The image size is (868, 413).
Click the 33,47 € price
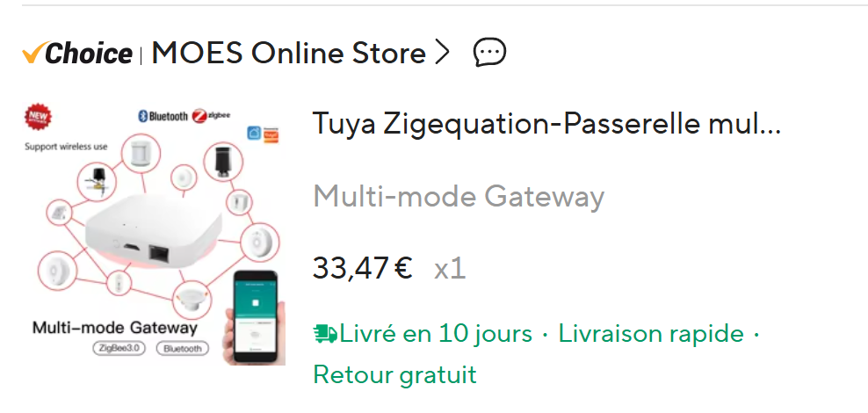click(x=363, y=268)
